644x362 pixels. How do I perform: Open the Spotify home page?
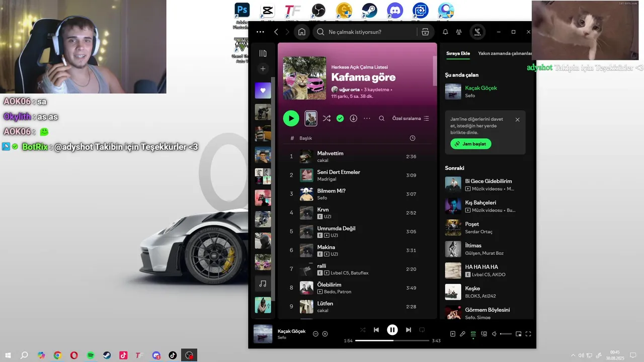click(302, 32)
